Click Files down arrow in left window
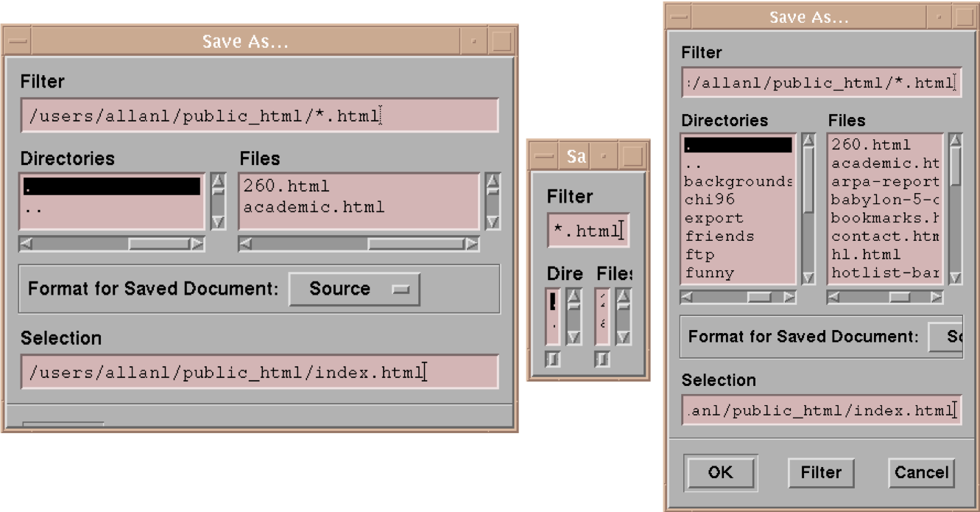 click(493, 222)
